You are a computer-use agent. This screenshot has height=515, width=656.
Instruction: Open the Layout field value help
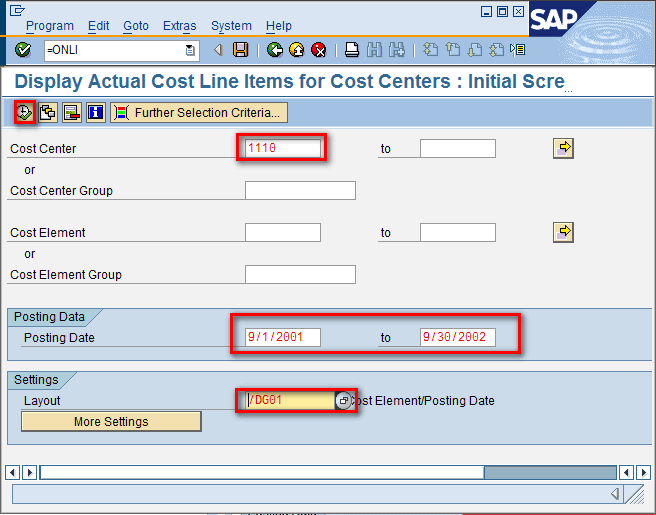(x=343, y=401)
